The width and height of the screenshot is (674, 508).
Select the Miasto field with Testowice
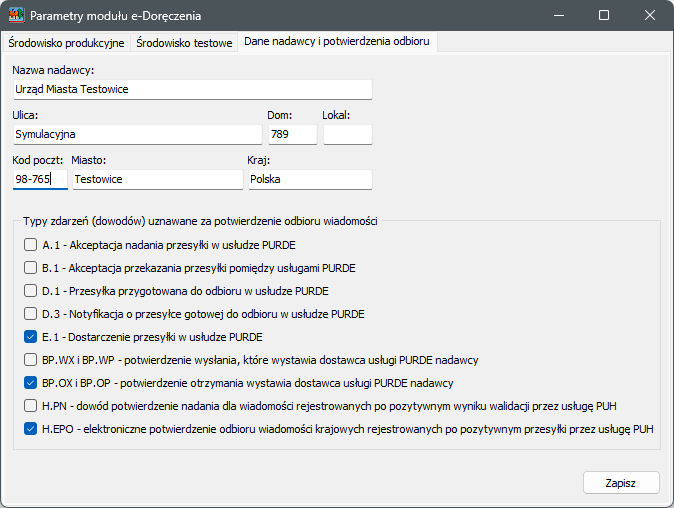tap(156, 179)
